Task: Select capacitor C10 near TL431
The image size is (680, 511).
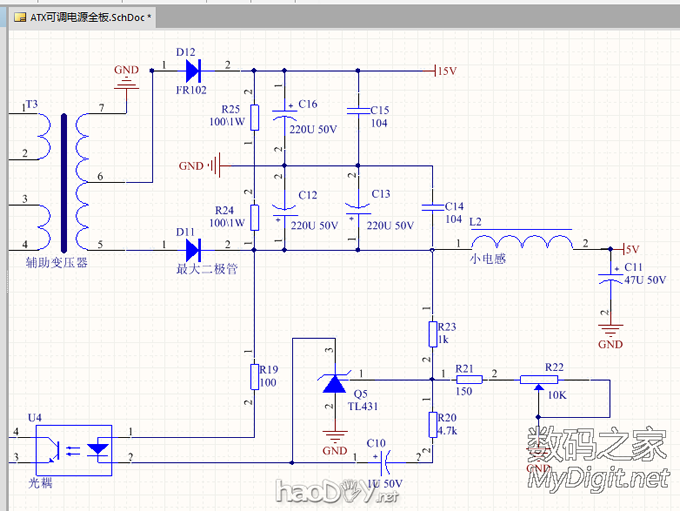Action: tap(385, 460)
